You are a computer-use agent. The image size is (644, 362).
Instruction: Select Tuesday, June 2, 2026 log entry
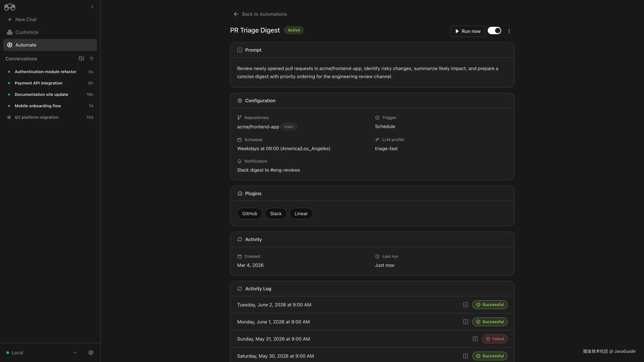tap(372, 305)
